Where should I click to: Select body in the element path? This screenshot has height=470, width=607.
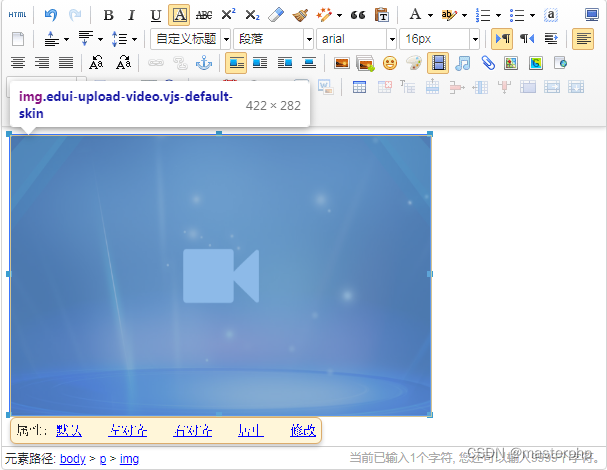(x=73, y=459)
